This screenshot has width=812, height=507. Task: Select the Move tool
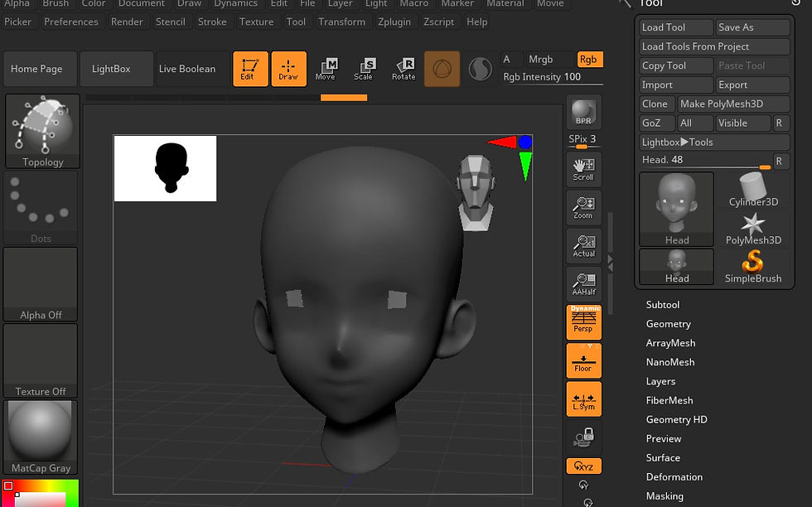point(326,69)
